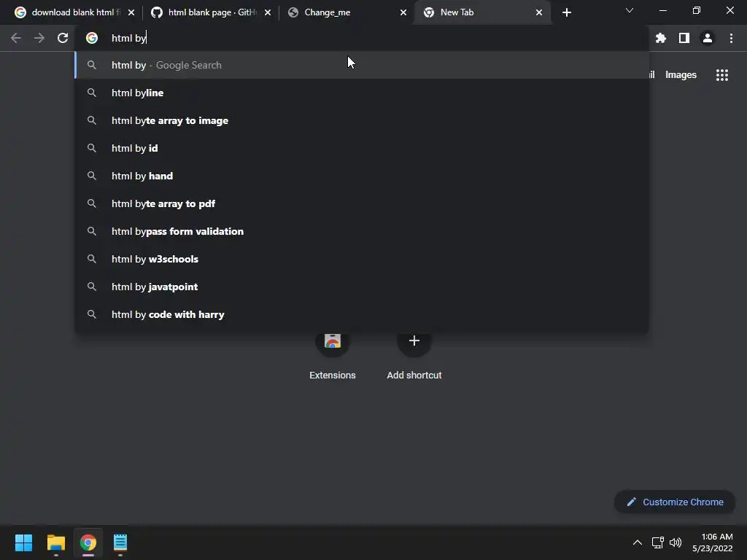Choose the 'html by hand' suggestion
The width and height of the screenshot is (747, 560).
[361, 176]
